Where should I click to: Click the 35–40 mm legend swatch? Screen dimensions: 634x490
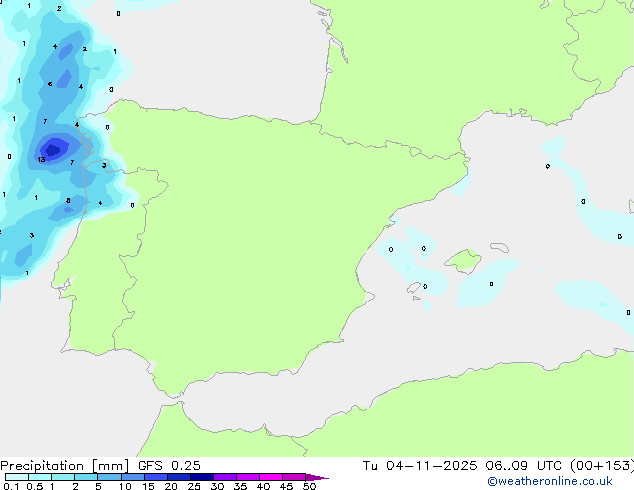[248, 477]
